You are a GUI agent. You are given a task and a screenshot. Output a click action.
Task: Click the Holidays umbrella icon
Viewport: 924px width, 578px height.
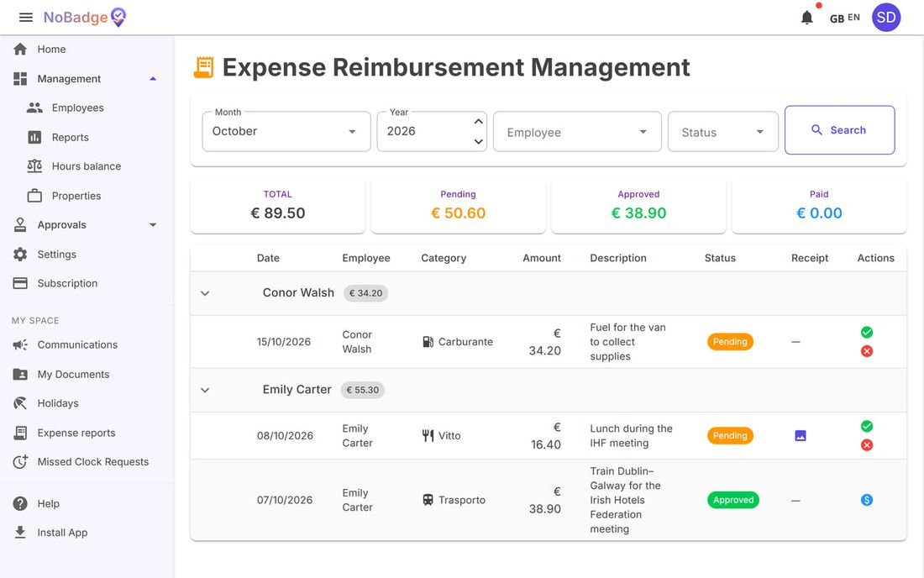pos(20,403)
